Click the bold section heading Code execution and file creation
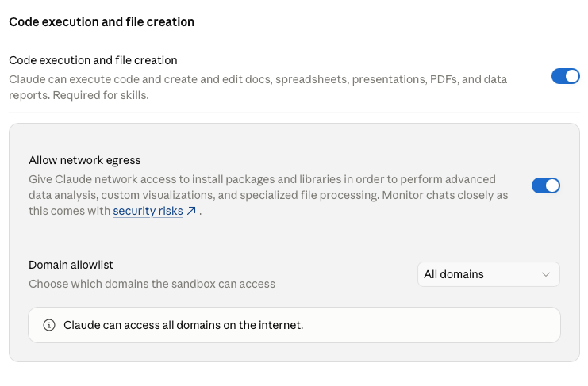The width and height of the screenshot is (588, 386). point(102,22)
